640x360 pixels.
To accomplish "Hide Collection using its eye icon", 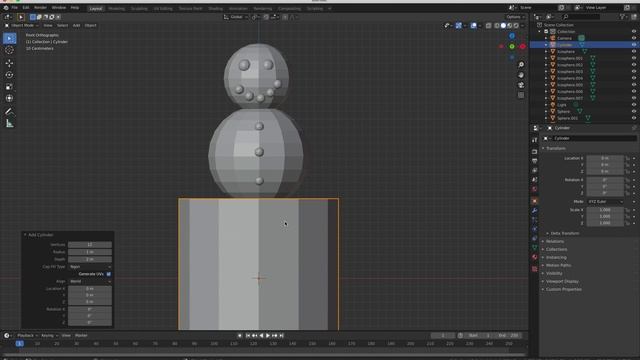I will point(634,31).
